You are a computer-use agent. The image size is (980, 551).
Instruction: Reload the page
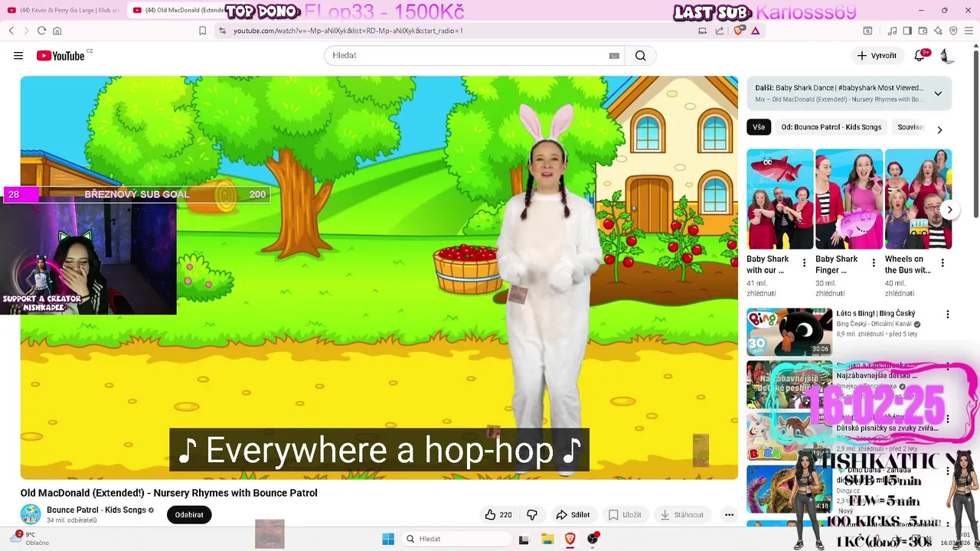pos(41,31)
